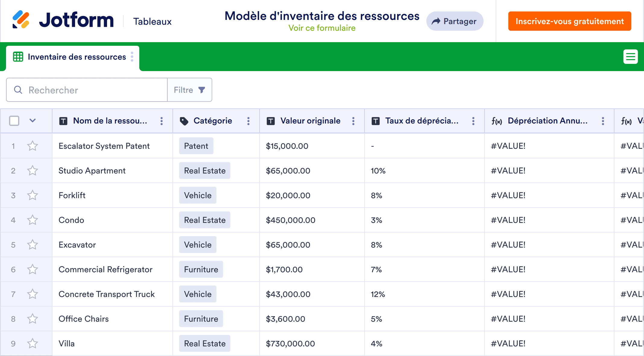The height and width of the screenshot is (356, 644).
Task: Click Inscrivez-vous gratuitement button
Action: click(570, 21)
